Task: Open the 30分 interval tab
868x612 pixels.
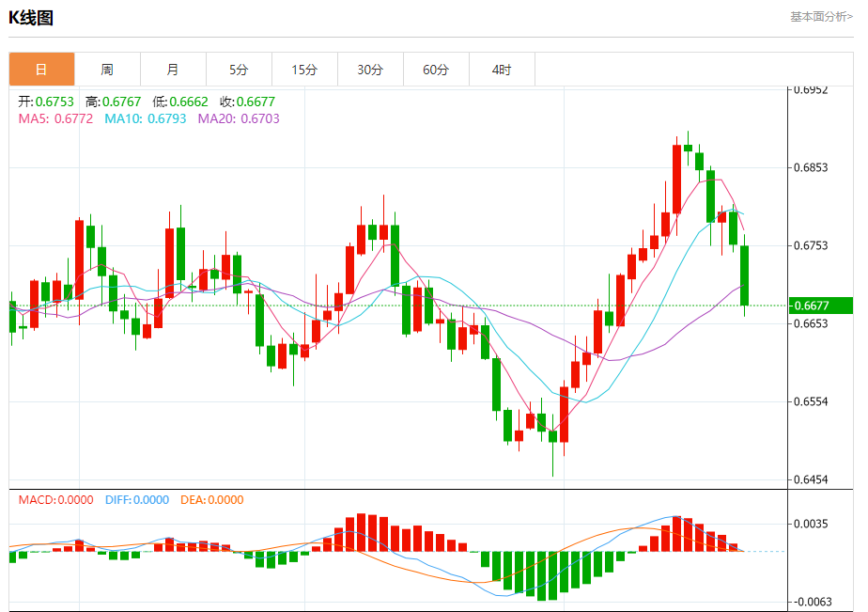Action: 370,70
